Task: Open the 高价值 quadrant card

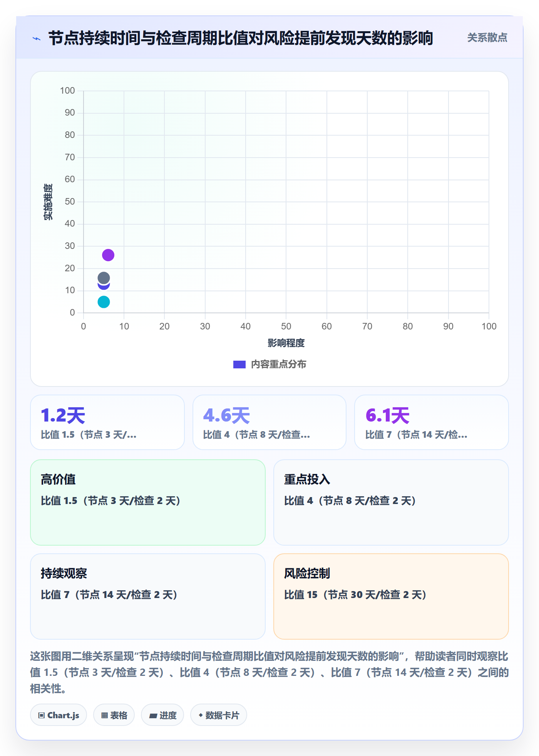Action: click(x=148, y=502)
